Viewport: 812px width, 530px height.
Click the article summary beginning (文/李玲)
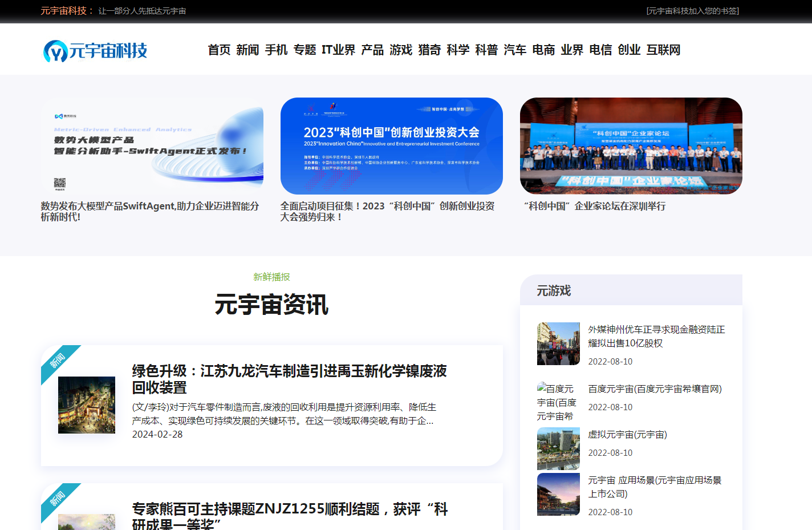pyautogui.click(x=284, y=414)
